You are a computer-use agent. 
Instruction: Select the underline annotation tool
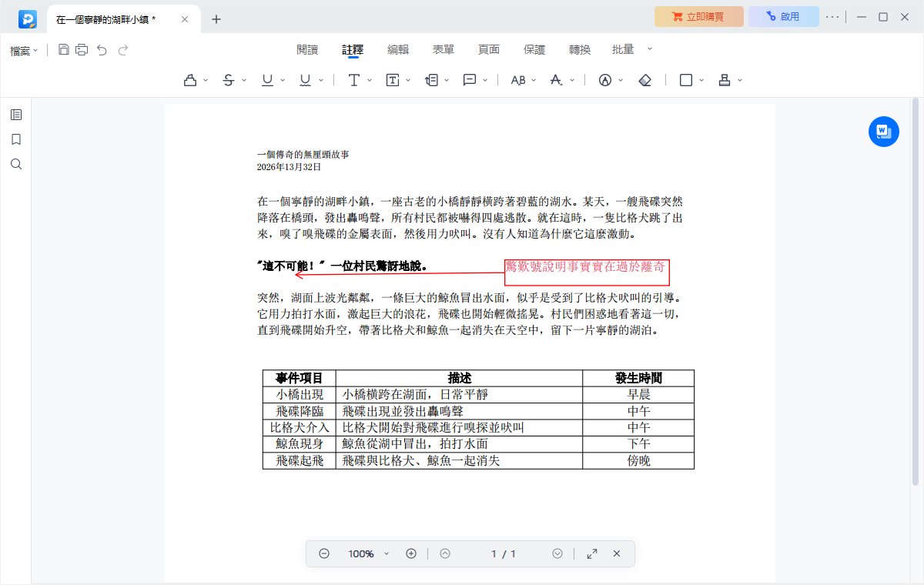pos(267,79)
